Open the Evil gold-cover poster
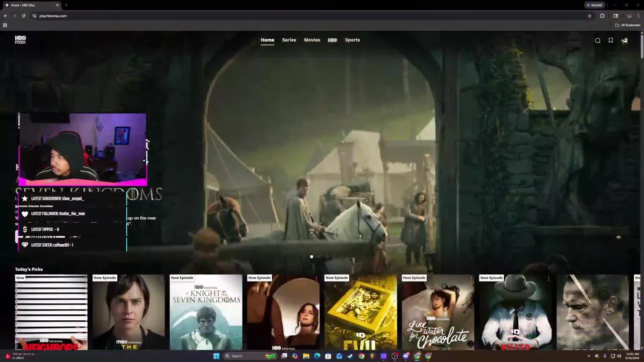The width and height of the screenshot is (644, 362). click(x=360, y=312)
